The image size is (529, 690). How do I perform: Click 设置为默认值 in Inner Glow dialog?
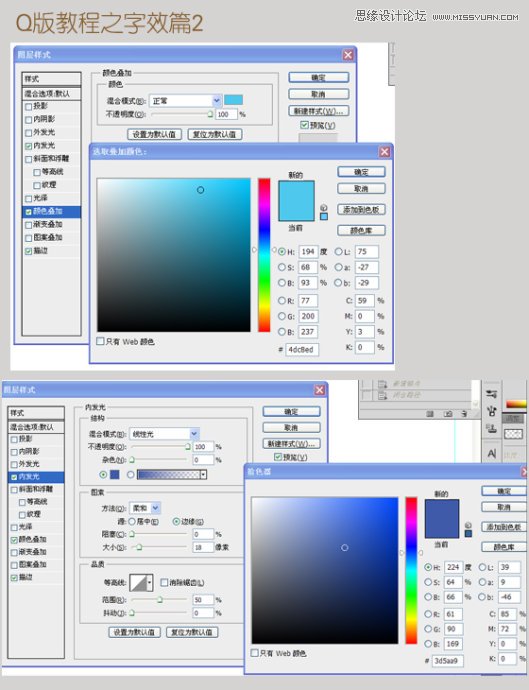click(x=134, y=632)
